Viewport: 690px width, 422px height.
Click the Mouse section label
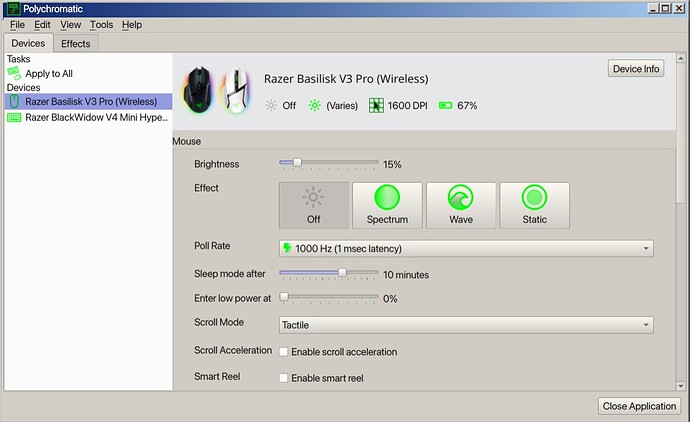coord(187,141)
